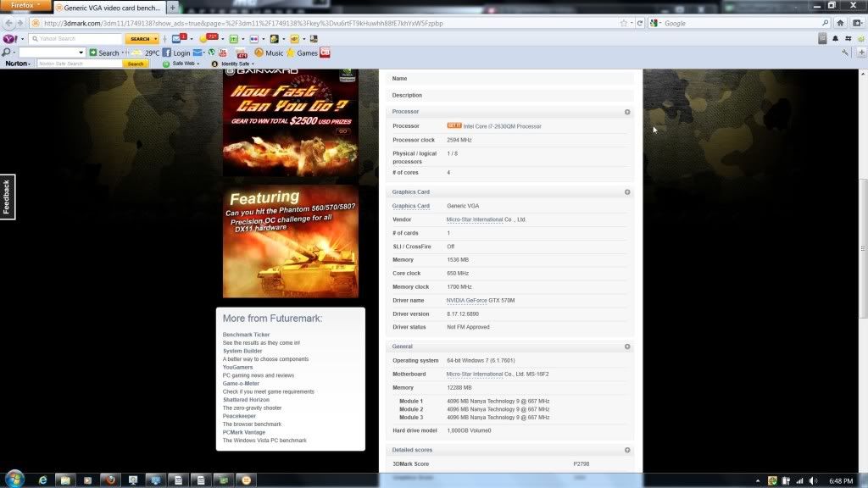
Task: Click the Benchmark Ticker link
Action: tap(246, 335)
